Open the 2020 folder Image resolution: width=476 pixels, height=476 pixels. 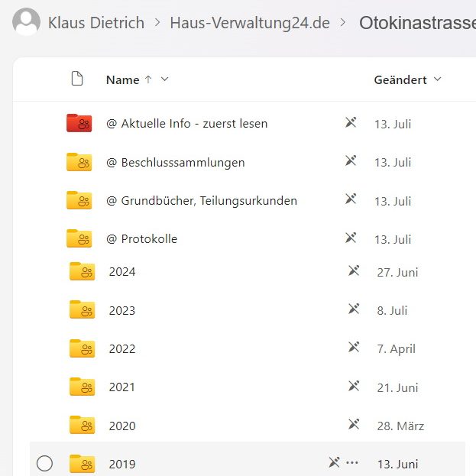[x=122, y=426]
